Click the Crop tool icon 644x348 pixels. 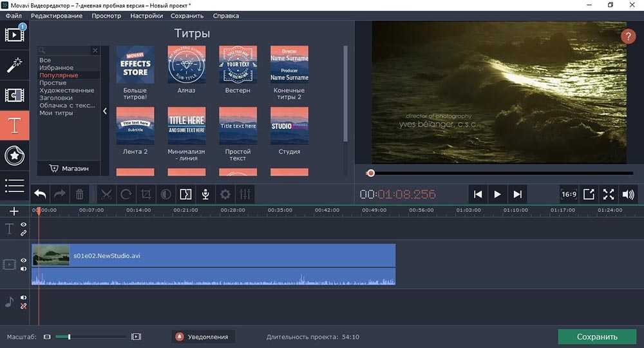[x=146, y=194]
